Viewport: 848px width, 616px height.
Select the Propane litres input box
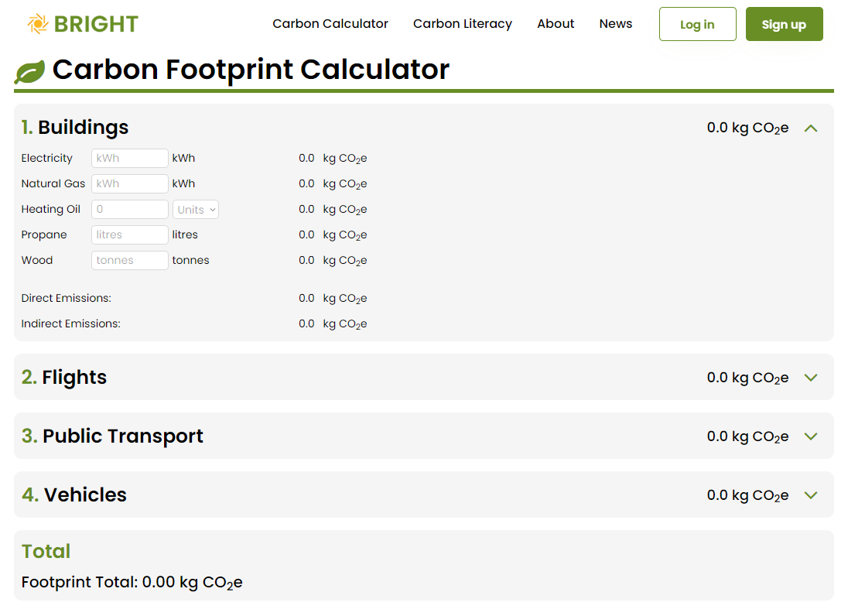pos(129,234)
